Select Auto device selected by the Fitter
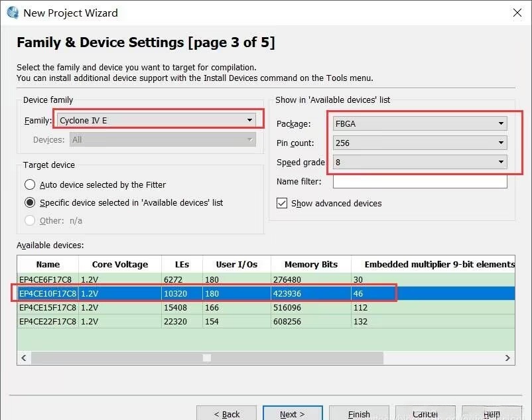 tap(30, 184)
